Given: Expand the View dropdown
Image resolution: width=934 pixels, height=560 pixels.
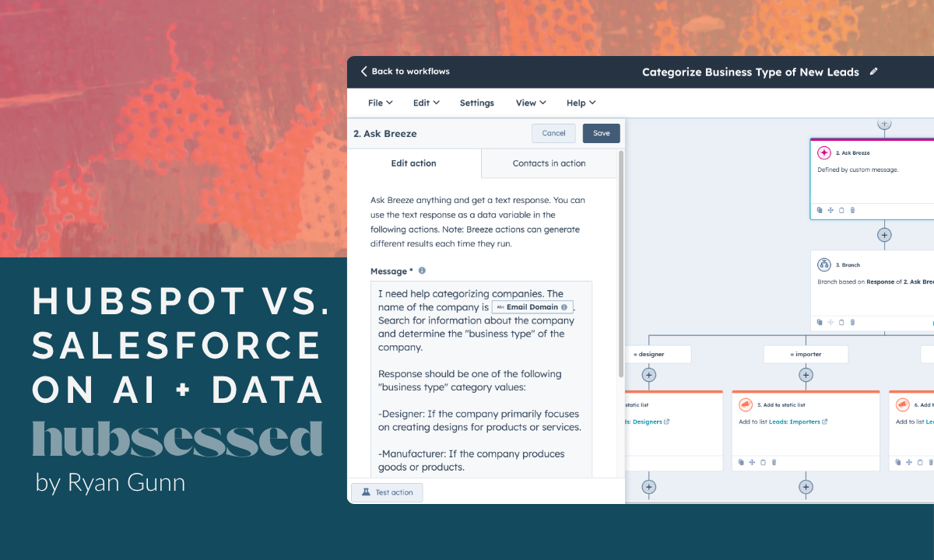Looking at the screenshot, I should (x=530, y=102).
